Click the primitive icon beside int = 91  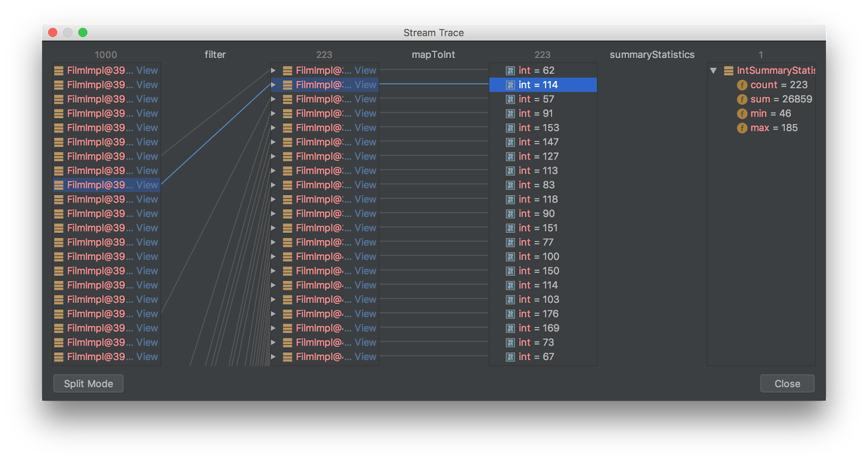(510, 113)
